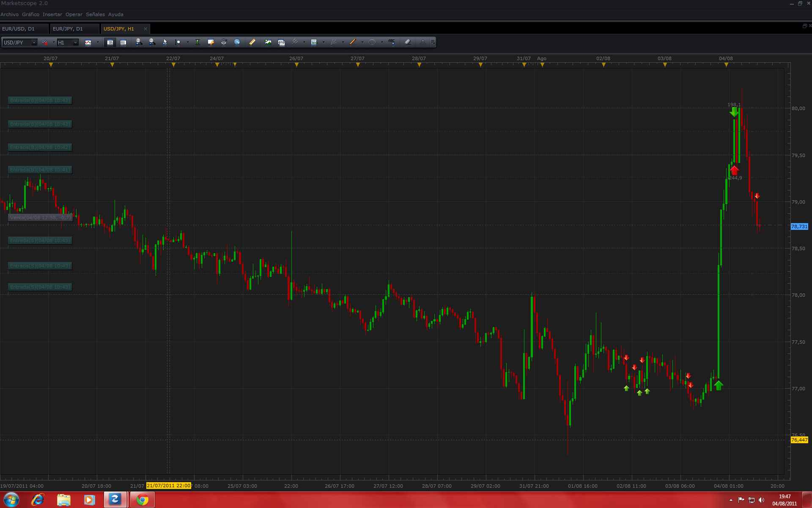Toggle the first chart view mode button
Viewport: 812px width, 508px height.
(x=110, y=42)
